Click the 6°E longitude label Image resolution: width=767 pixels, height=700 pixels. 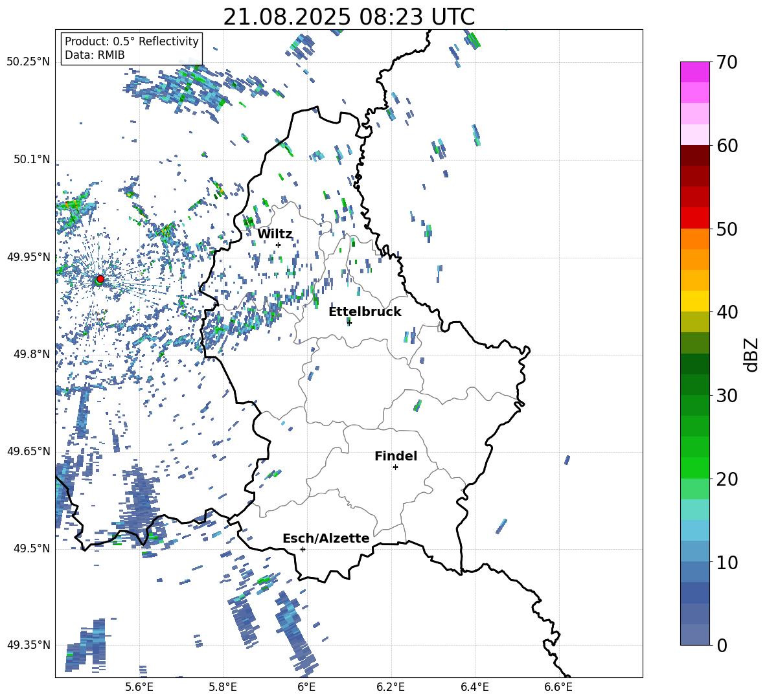coord(306,688)
